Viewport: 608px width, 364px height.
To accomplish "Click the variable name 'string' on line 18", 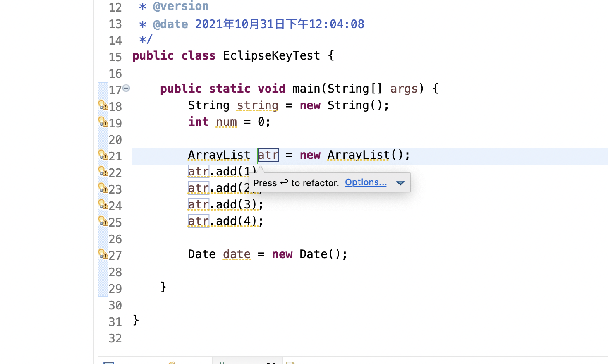I will tap(257, 105).
